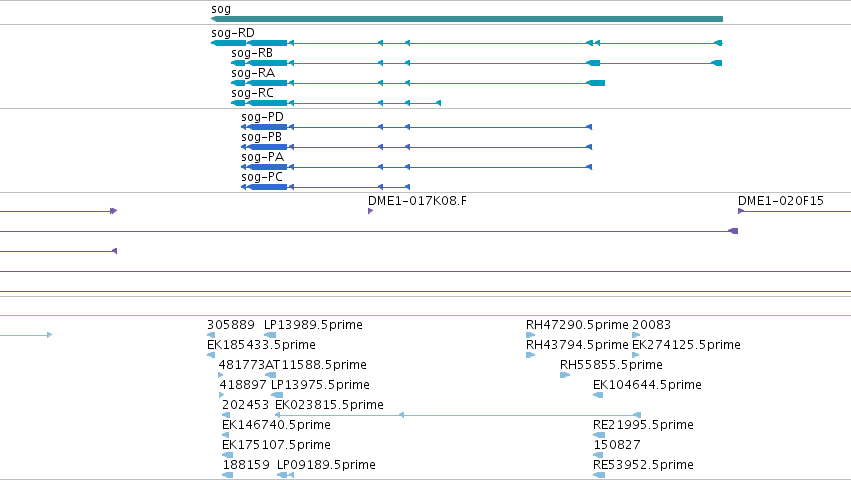
Task: Select the LP09189.5prime EST label
Action: tap(326, 465)
